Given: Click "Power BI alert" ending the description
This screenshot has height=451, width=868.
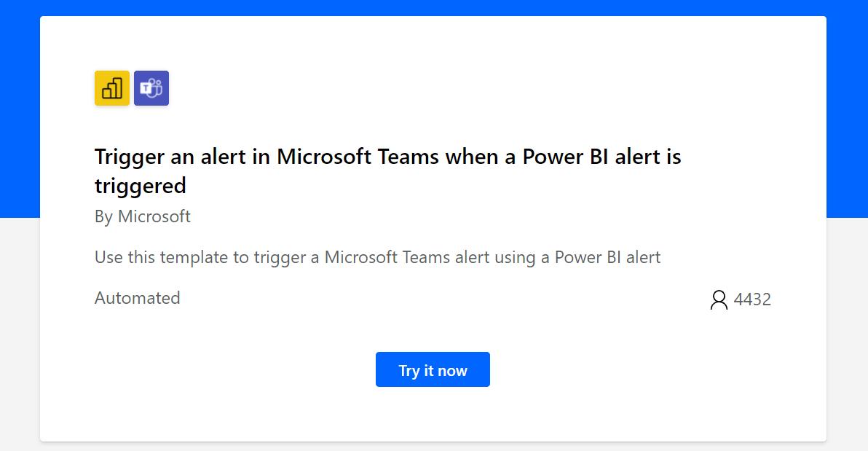Looking at the screenshot, I should coord(607,258).
